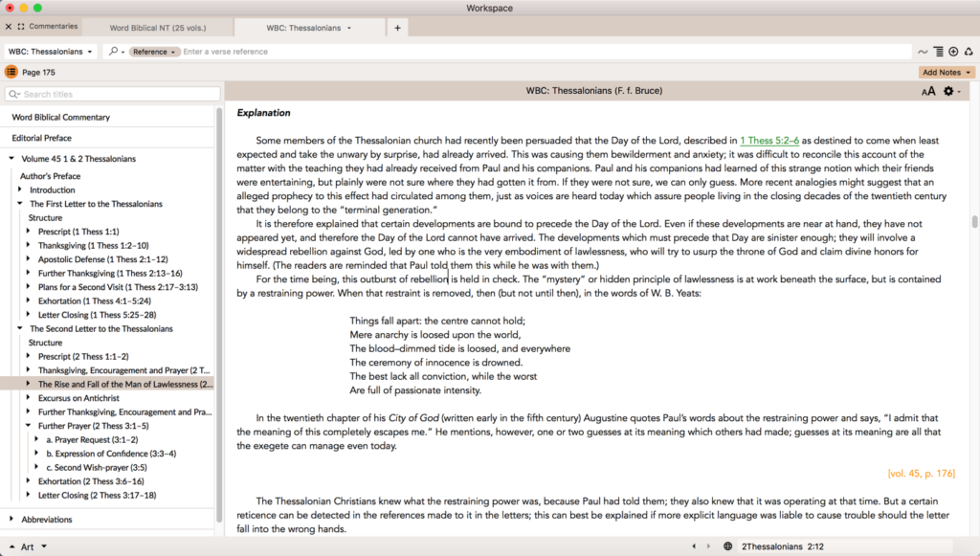Select the stacked parallel resources icon
Viewport: 980px width, 556px height.
tap(938, 52)
